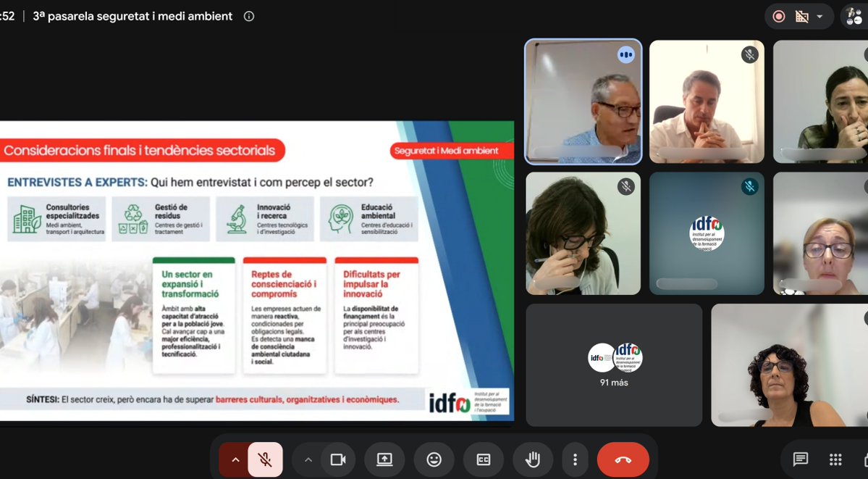868x479 pixels.
Task: Click the 'Seguretat i Medi ambient' slide tag
Action: [x=451, y=151]
